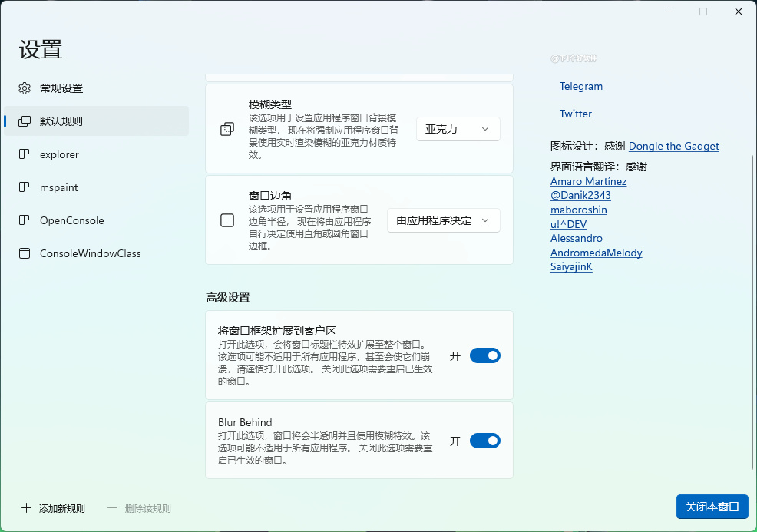The width and height of the screenshot is (757, 532).
Task: Click the vertical scrollbar on the right
Action: 752,307
